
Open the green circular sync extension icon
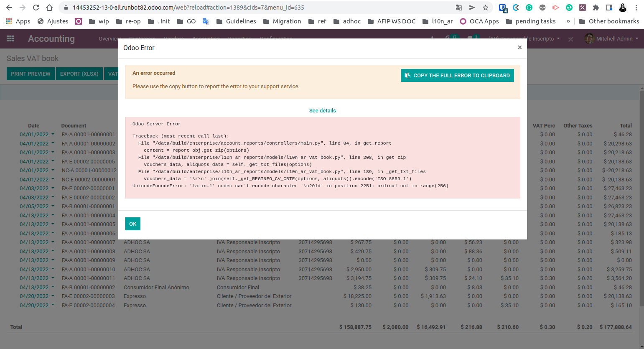(569, 8)
